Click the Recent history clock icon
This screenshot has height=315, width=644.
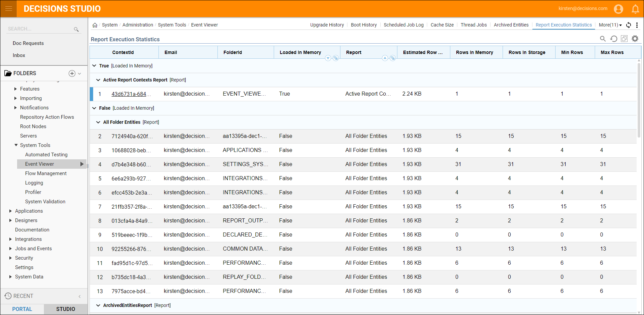[x=8, y=296]
